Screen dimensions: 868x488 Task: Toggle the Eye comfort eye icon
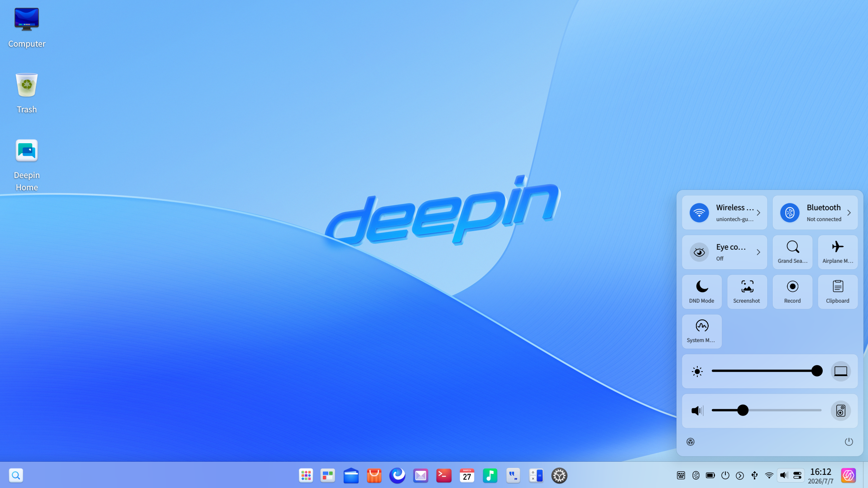(699, 252)
